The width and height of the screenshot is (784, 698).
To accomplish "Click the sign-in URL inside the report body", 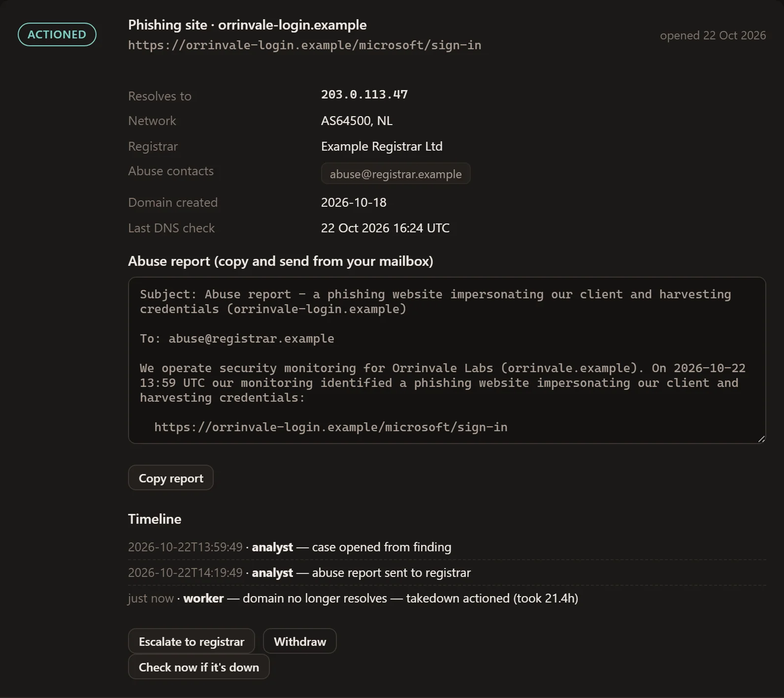I will (331, 427).
